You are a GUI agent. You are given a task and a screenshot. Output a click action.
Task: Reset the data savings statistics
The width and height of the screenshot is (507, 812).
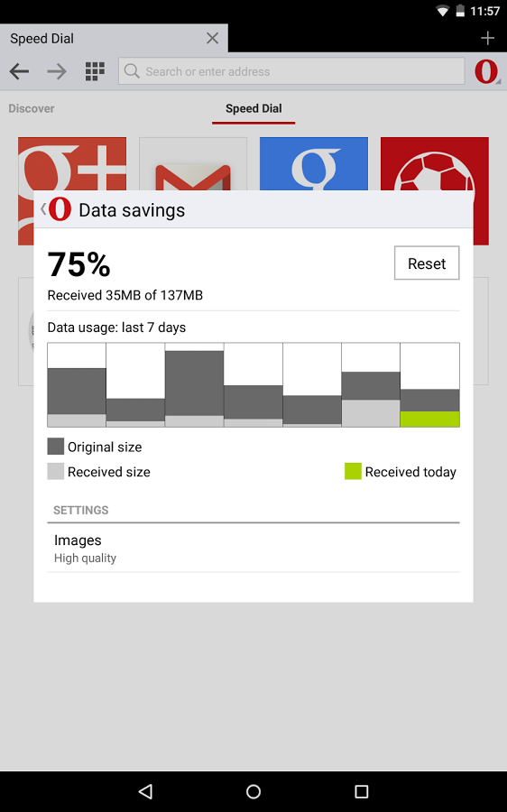(427, 263)
